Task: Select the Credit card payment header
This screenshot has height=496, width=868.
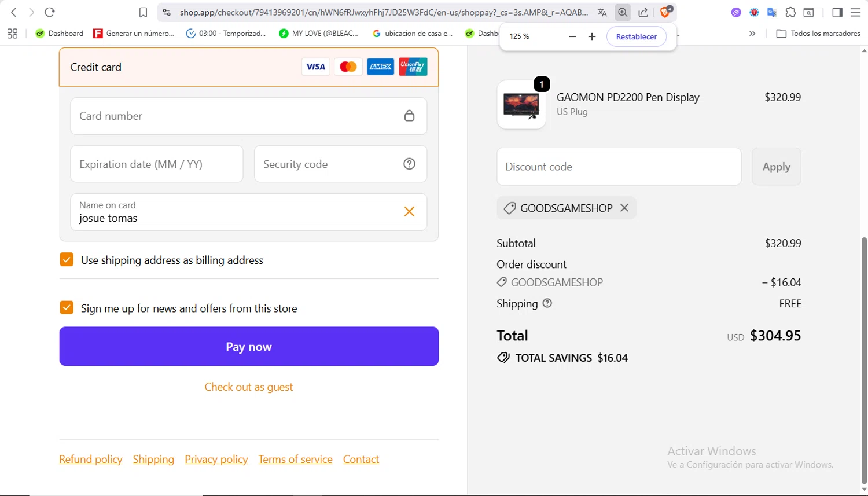Action: pyautogui.click(x=249, y=67)
